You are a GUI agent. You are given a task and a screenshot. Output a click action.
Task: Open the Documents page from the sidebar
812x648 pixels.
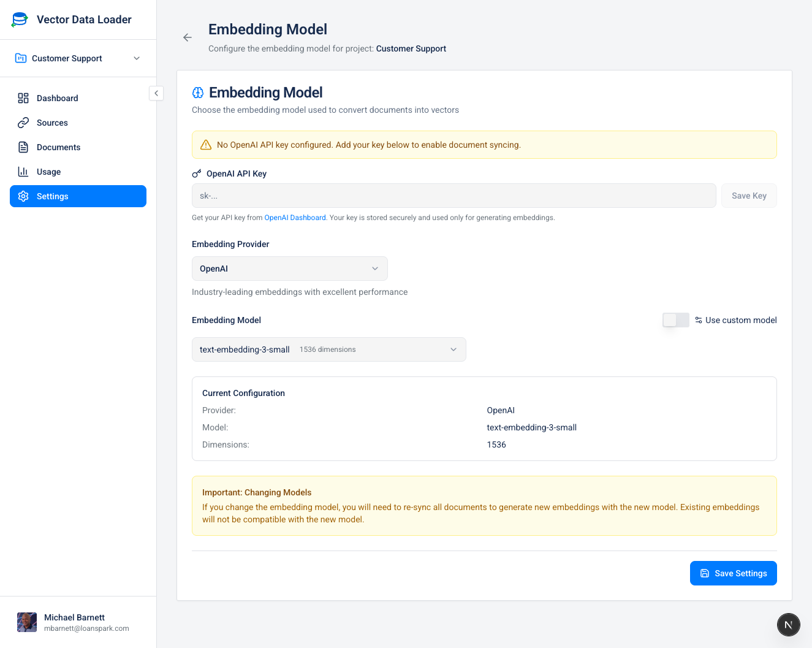(59, 147)
